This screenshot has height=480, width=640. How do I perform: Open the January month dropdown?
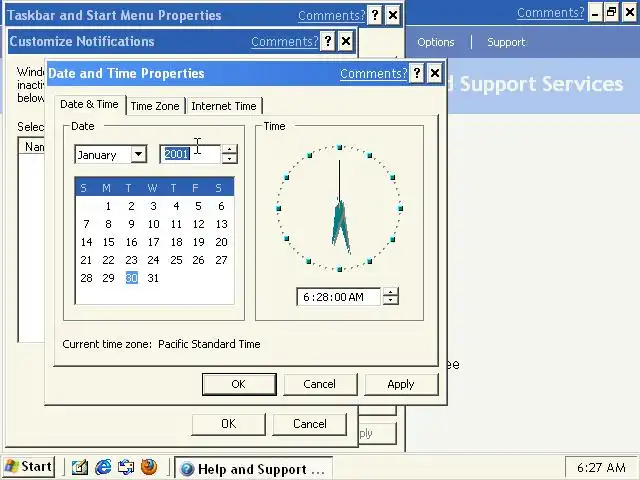click(139, 154)
